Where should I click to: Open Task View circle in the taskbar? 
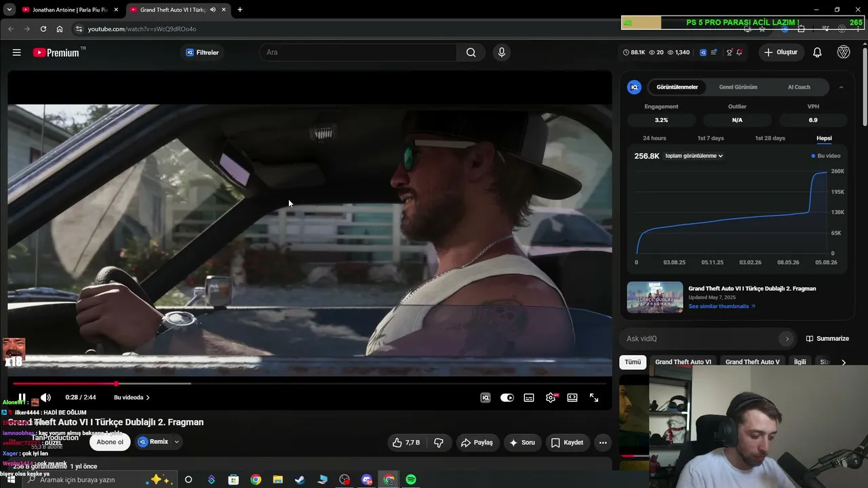(x=189, y=479)
